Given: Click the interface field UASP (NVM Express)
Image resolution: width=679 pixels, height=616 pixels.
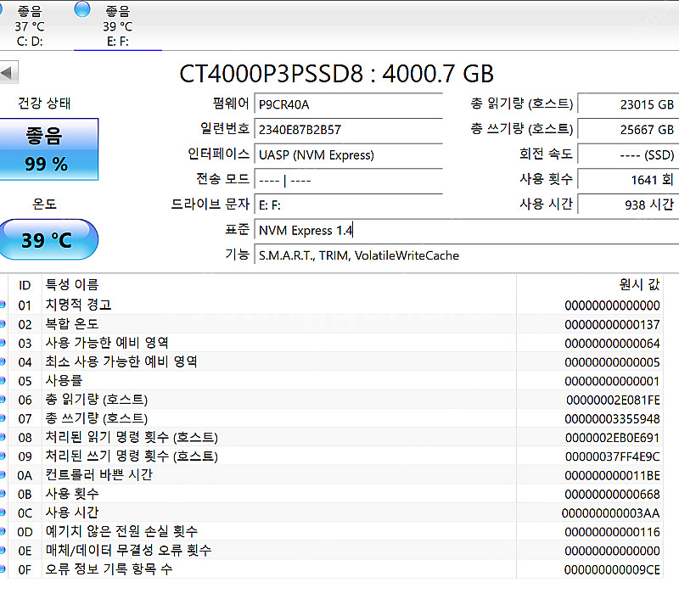Looking at the screenshot, I should [348, 155].
